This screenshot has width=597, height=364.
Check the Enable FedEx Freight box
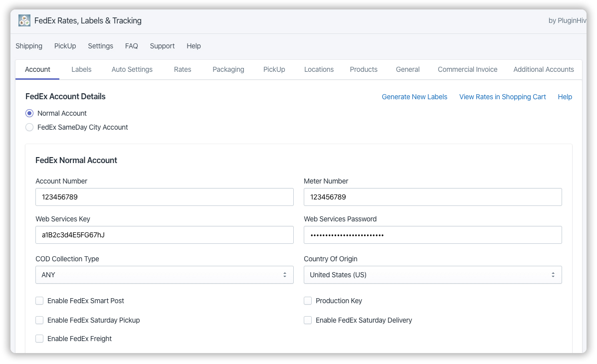(x=39, y=339)
